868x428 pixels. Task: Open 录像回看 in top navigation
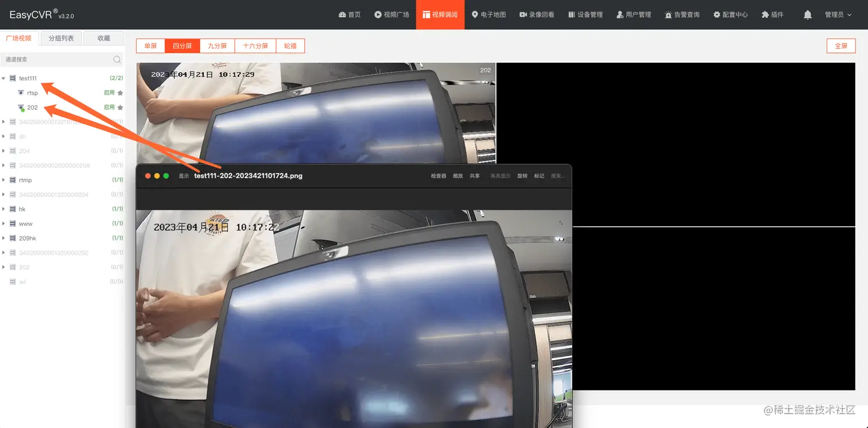tap(537, 14)
